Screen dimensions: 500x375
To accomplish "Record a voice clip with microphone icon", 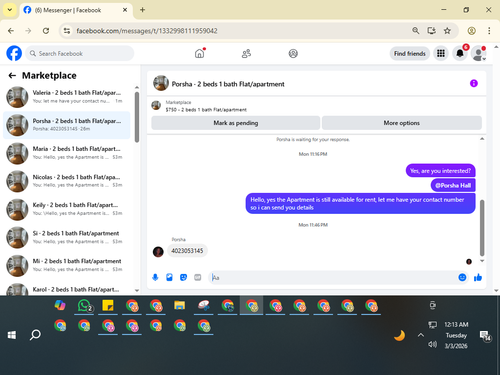I will coord(155,277).
